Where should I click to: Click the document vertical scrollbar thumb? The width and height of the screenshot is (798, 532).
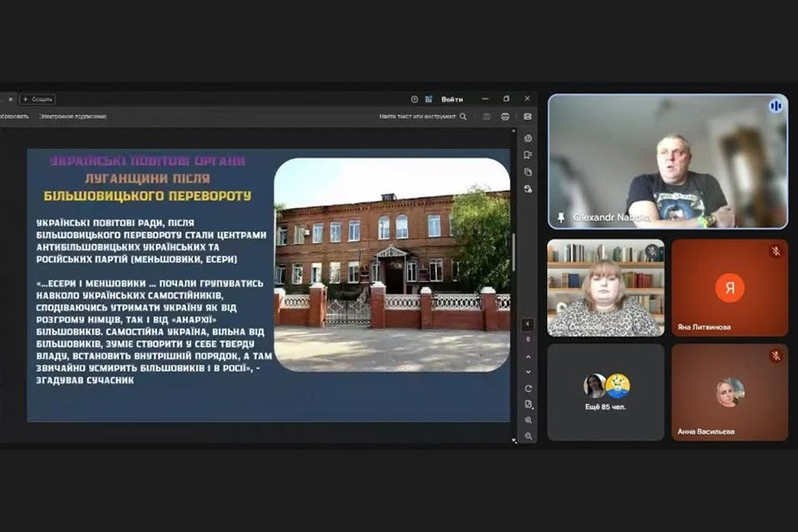coord(513,252)
